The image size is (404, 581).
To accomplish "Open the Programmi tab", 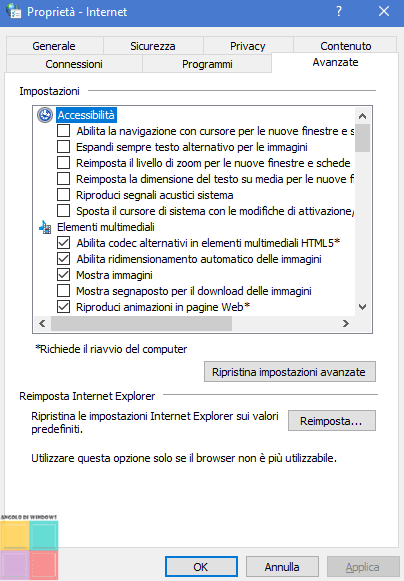I will [x=207, y=64].
